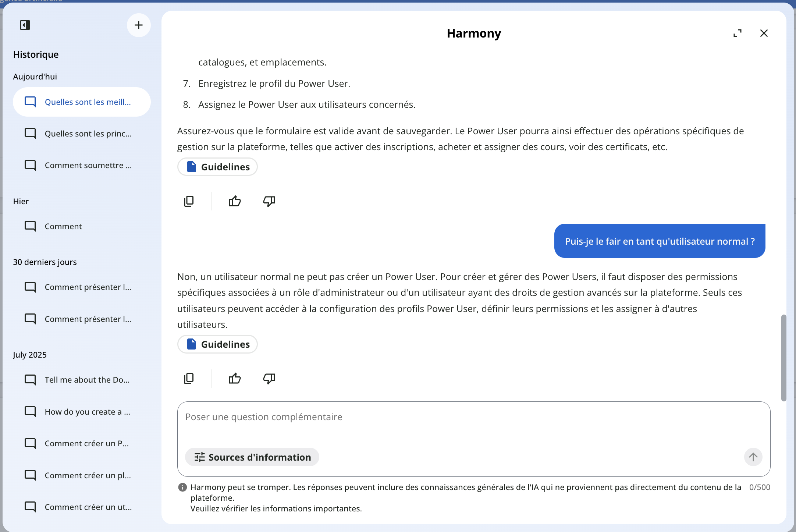Screen dimensions: 796x532
Task: Dislike the last answer with thumbs down
Action: click(269, 379)
